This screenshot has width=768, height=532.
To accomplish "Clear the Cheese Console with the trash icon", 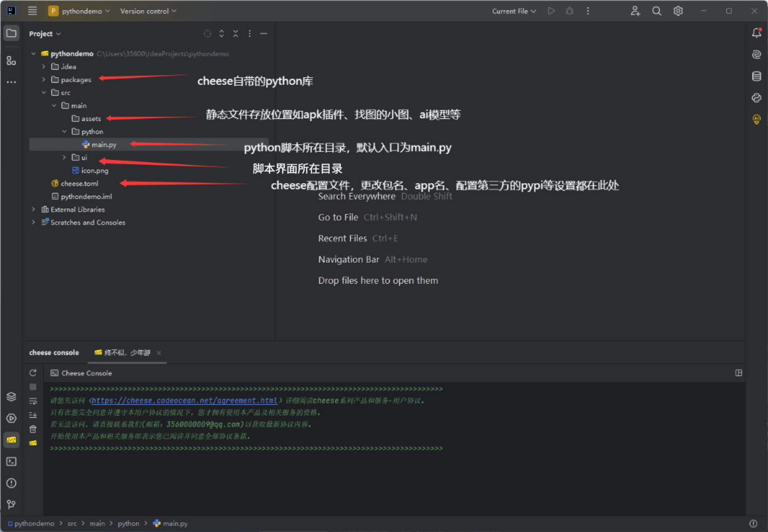I will coord(33,429).
